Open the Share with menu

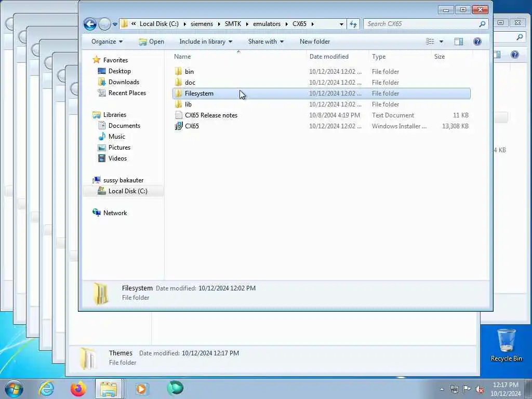point(265,42)
